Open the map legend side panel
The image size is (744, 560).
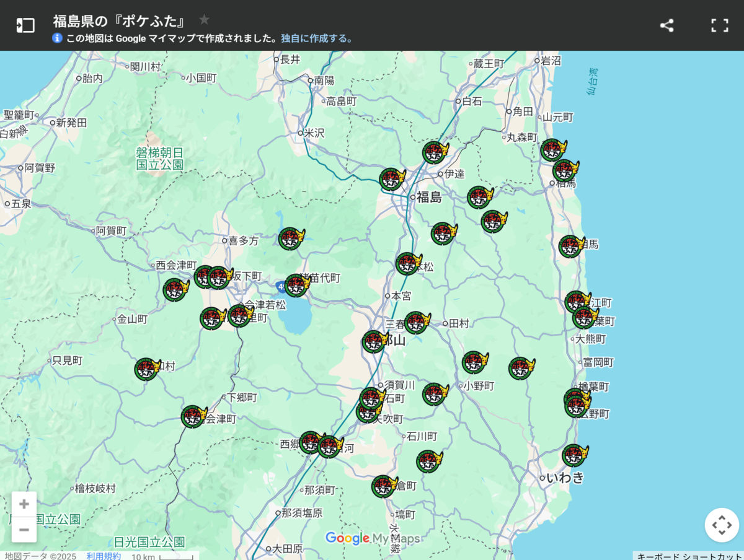[25, 25]
